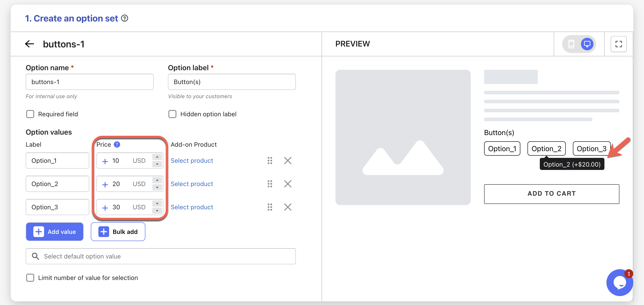Click the back arrow next to buttons-1

[30, 44]
